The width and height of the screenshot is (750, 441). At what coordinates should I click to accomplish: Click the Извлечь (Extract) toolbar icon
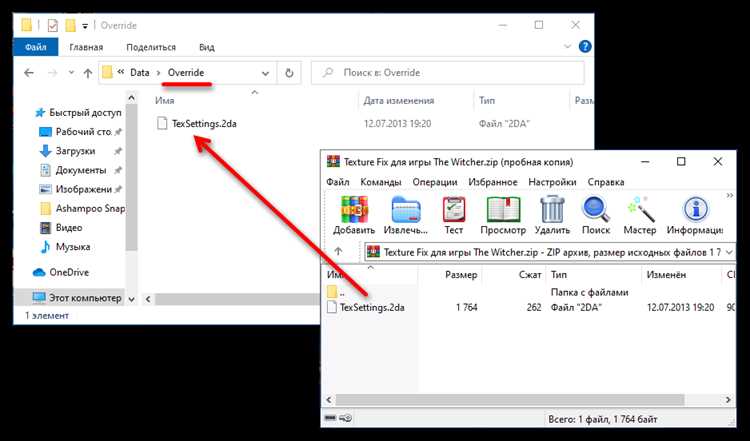click(406, 209)
